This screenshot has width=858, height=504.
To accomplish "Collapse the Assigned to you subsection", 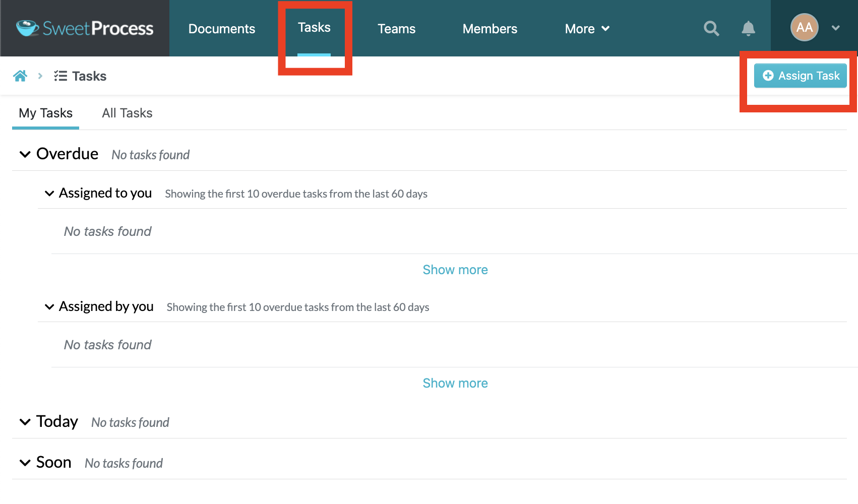I will (x=49, y=194).
